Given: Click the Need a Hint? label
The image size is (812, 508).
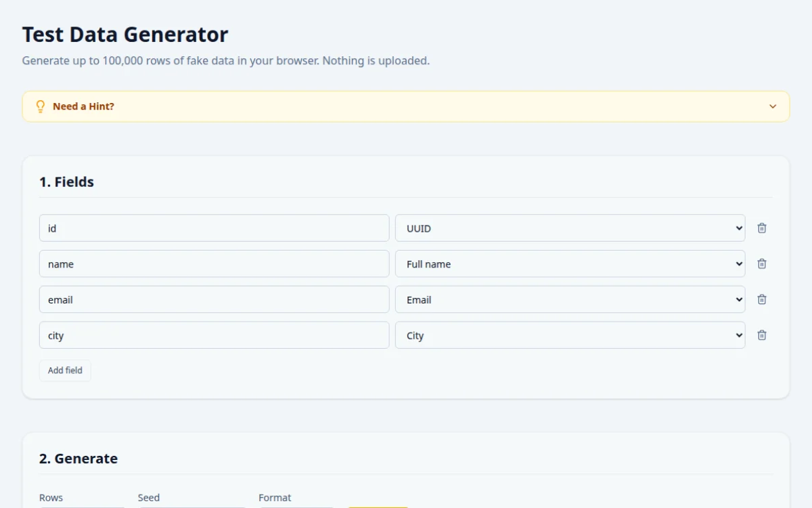Looking at the screenshot, I should (x=83, y=106).
